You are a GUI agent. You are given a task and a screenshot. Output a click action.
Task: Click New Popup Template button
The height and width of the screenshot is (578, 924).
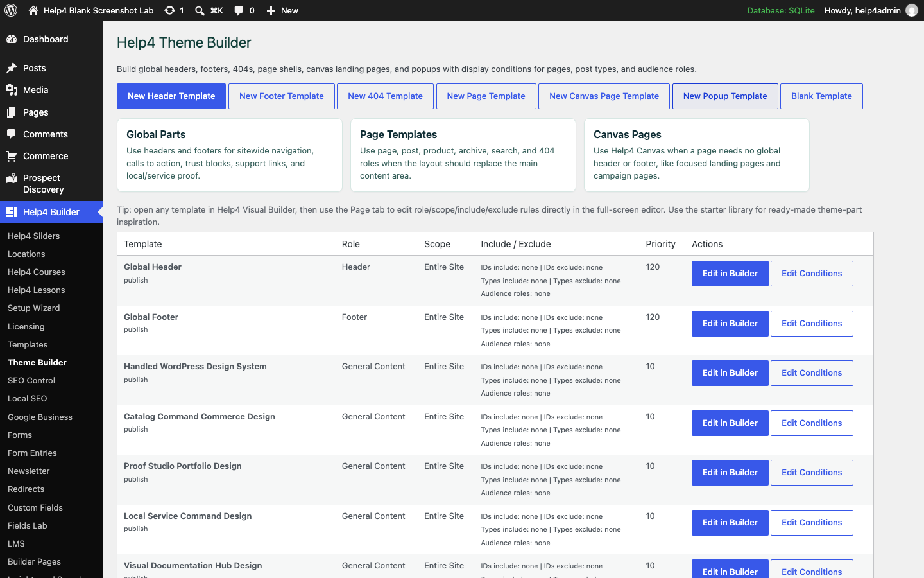[725, 96]
